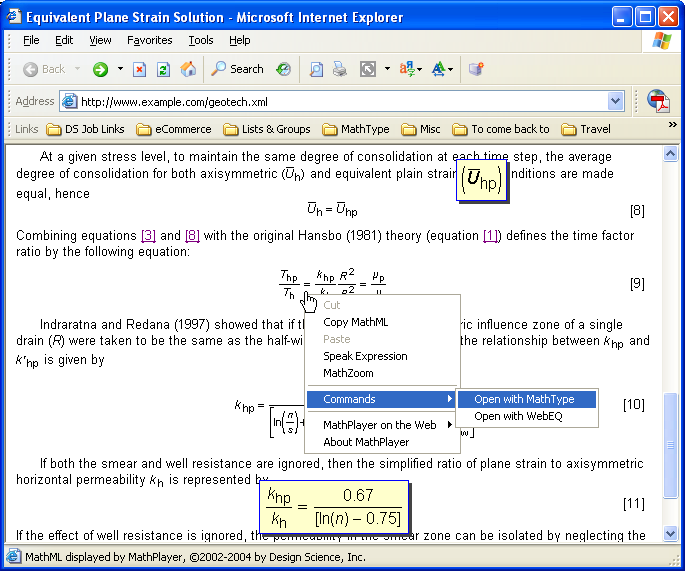Open the Search pane

(237, 69)
